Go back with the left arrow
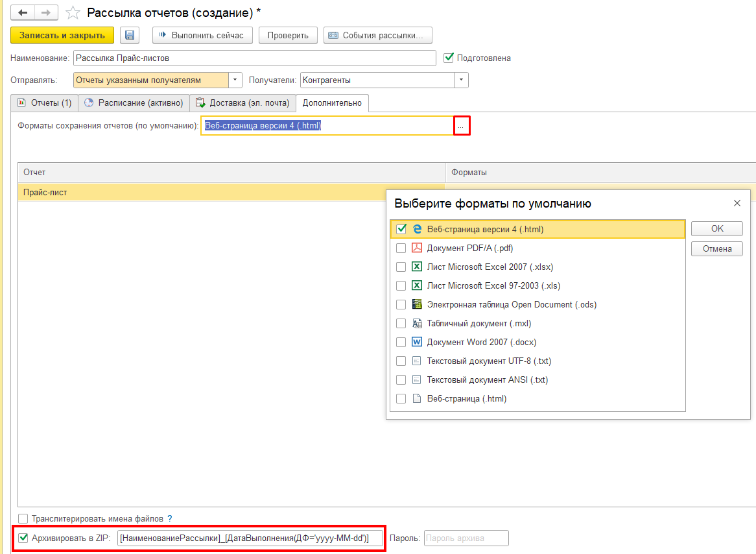The image size is (756, 554). (23, 12)
